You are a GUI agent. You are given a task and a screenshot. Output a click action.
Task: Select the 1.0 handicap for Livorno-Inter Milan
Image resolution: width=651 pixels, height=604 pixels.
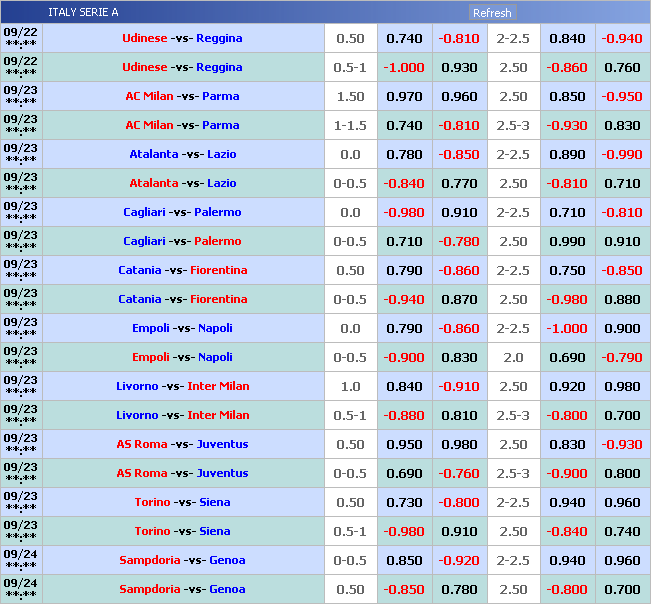pos(350,387)
